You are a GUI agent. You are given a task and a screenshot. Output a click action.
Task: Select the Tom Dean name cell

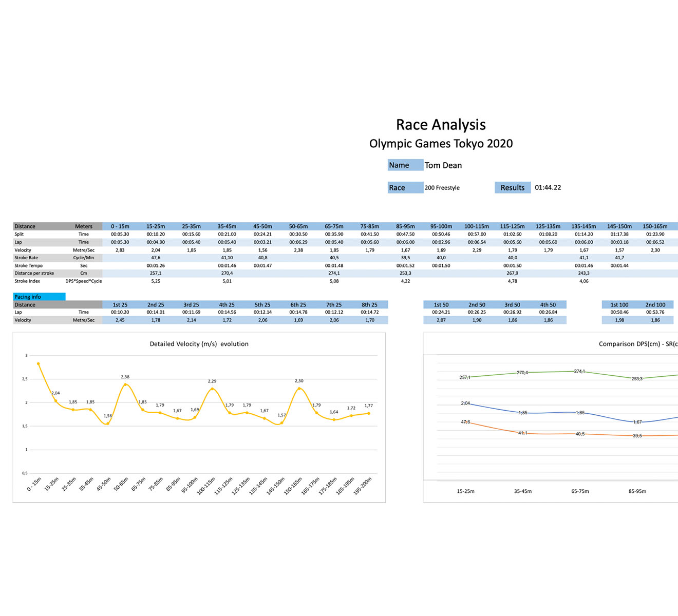(x=443, y=165)
